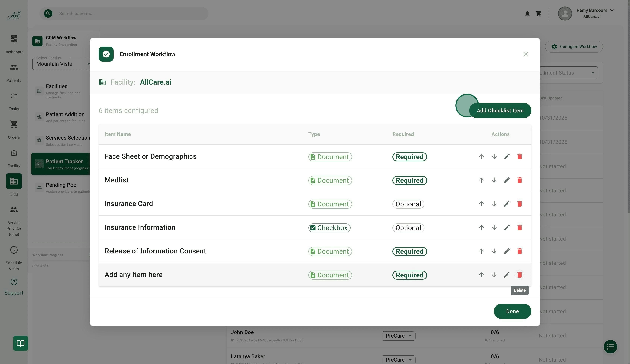Viewport: 630px width, 364px height.
Task: Click the Add Checklist Item button
Action: coord(500,110)
